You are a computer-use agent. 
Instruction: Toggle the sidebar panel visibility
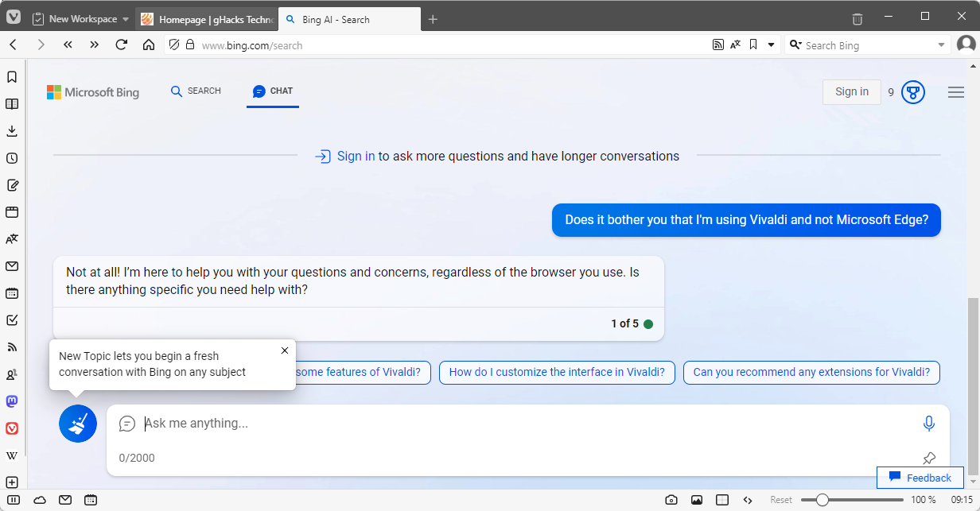14,500
